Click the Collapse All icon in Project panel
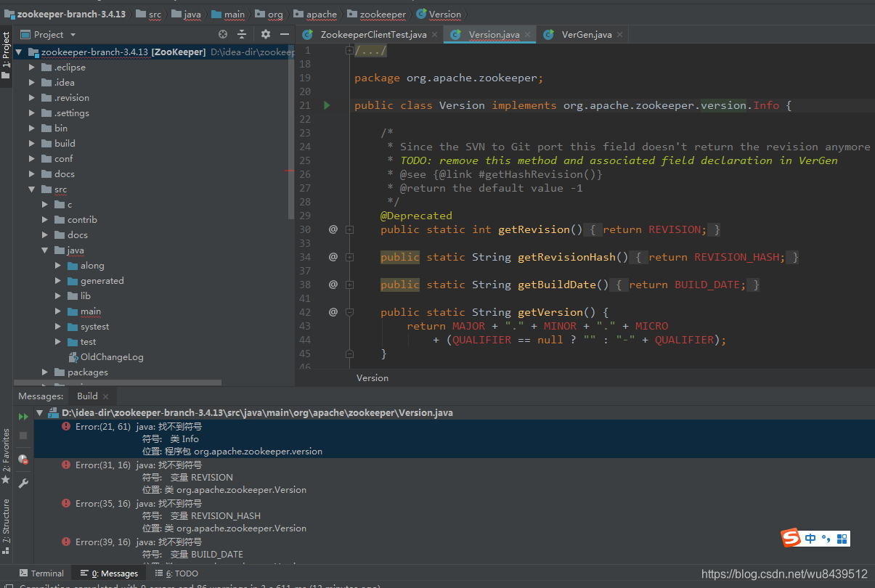 (243, 34)
